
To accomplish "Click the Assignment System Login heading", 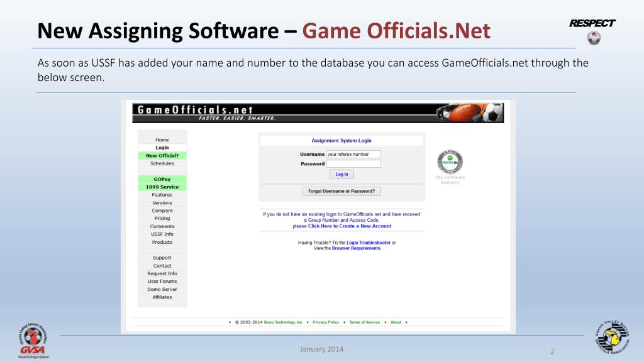I will click(341, 141).
